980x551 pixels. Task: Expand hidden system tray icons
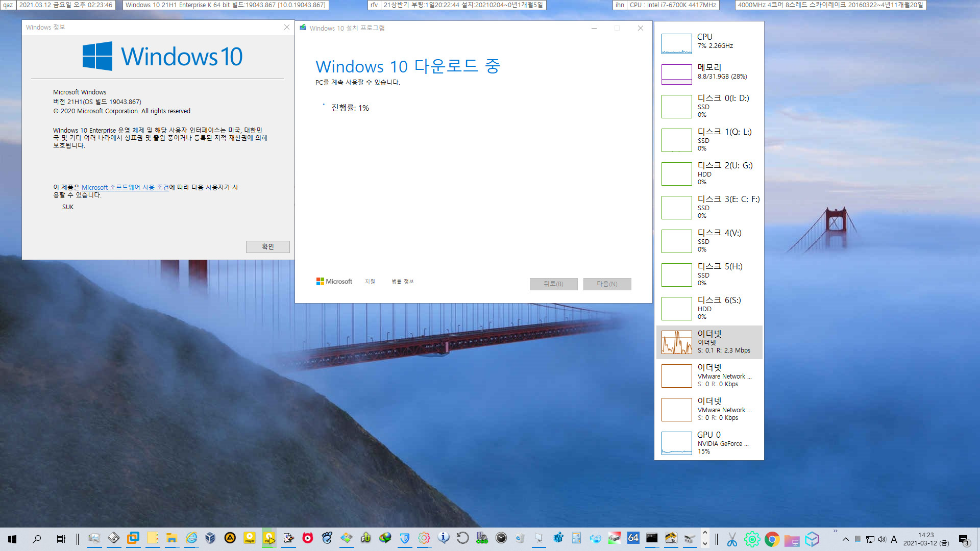845,539
